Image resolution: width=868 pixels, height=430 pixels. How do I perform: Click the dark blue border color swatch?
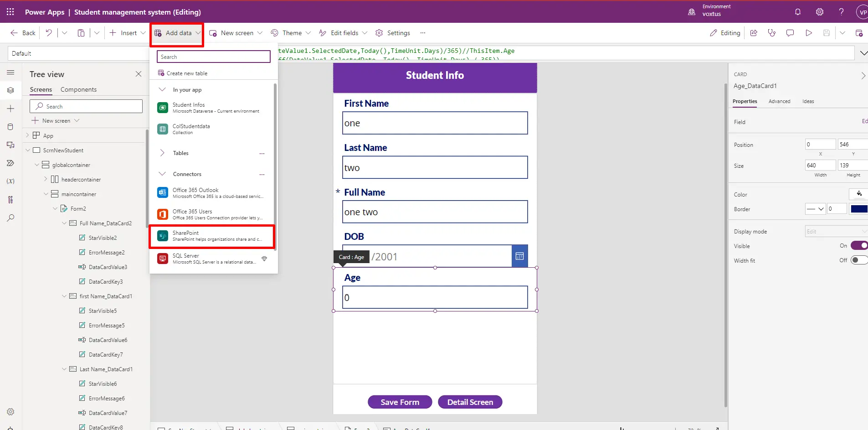click(859, 209)
